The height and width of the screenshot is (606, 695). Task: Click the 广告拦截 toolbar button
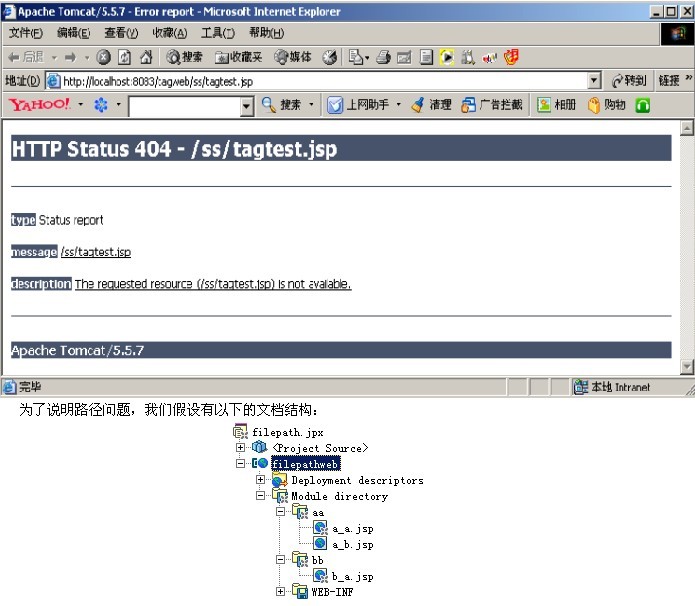pos(492,105)
